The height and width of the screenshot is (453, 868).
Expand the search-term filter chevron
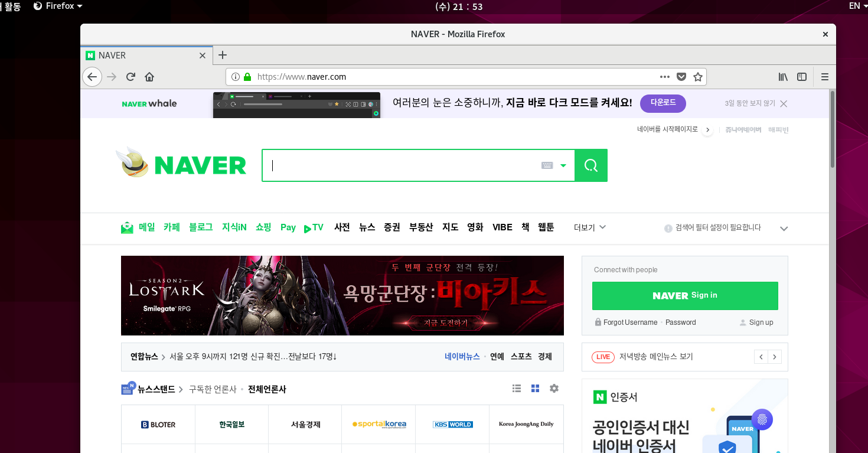tap(784, 229)
